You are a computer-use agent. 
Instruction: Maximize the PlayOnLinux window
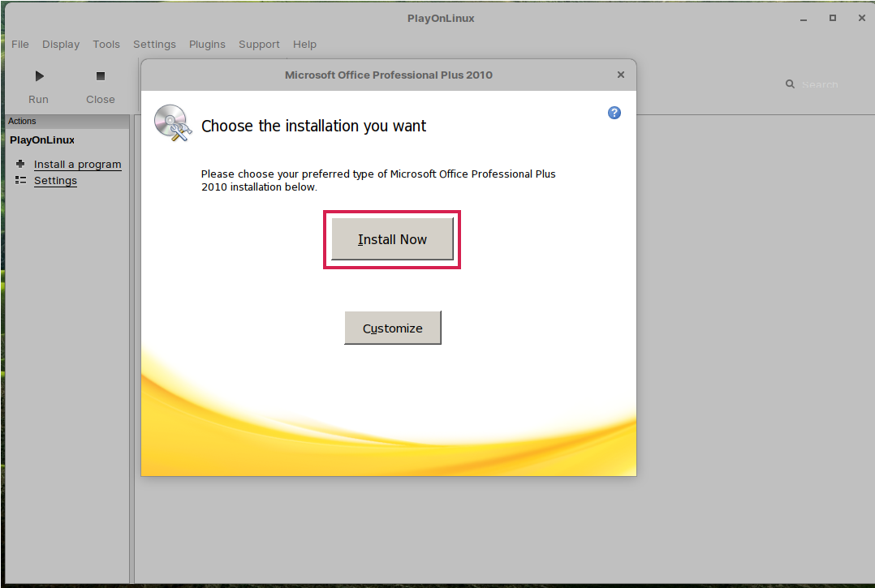click(833, 19)
